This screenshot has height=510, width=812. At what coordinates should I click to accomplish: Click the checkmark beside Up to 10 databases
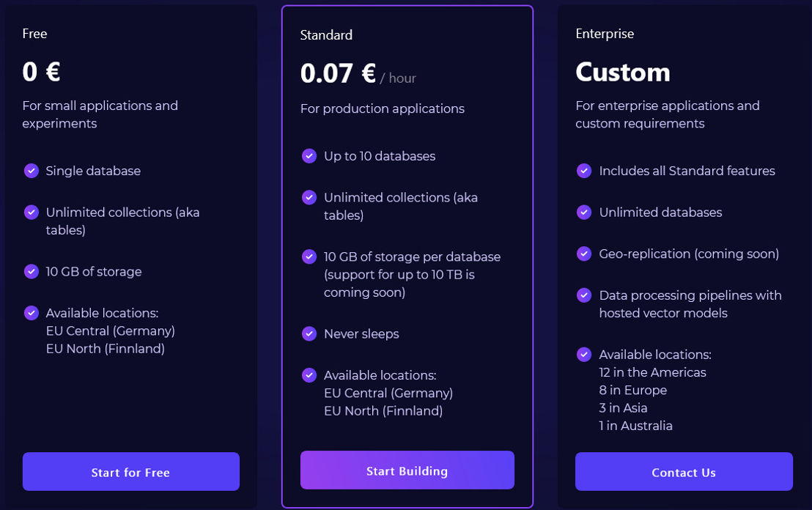tap(309, 156)
